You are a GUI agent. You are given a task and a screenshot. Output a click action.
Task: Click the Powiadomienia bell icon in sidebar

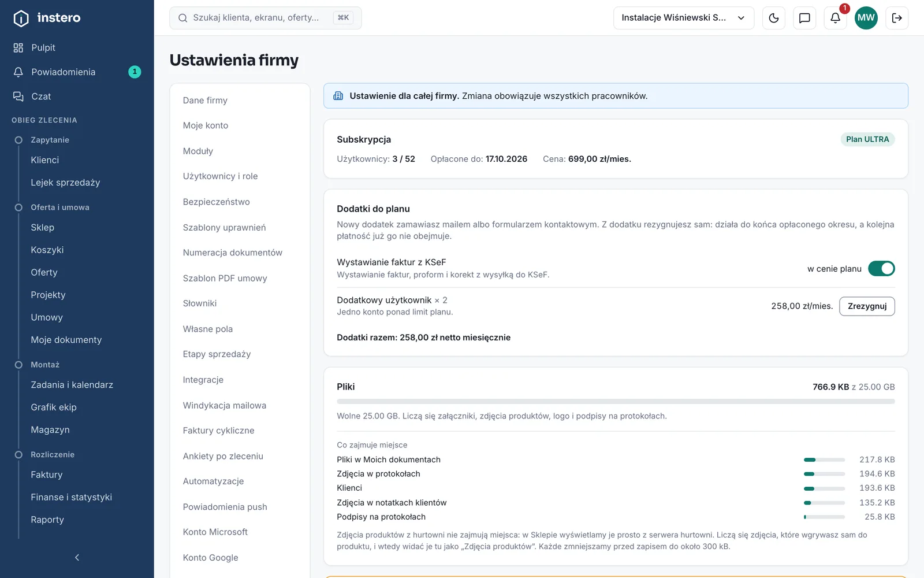(18, 72)
